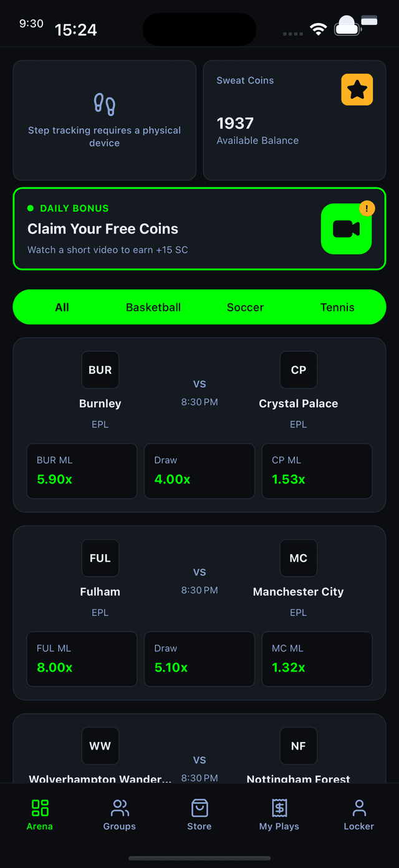
Task: Pick BUR ML 5.90x odds
Action: pos(82,471)
